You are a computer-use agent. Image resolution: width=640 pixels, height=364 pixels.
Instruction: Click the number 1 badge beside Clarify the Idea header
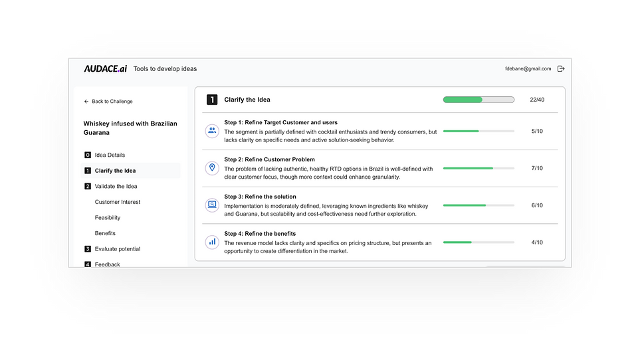(212, 100)
